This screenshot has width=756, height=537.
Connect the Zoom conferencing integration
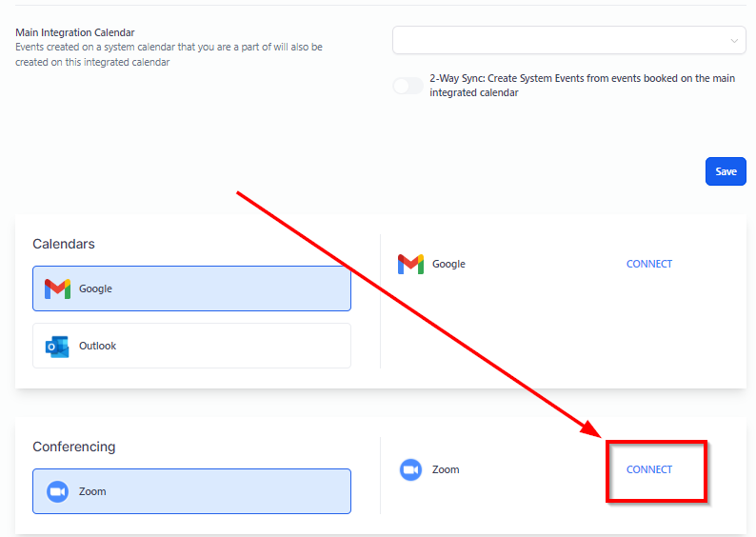(649, 469)
